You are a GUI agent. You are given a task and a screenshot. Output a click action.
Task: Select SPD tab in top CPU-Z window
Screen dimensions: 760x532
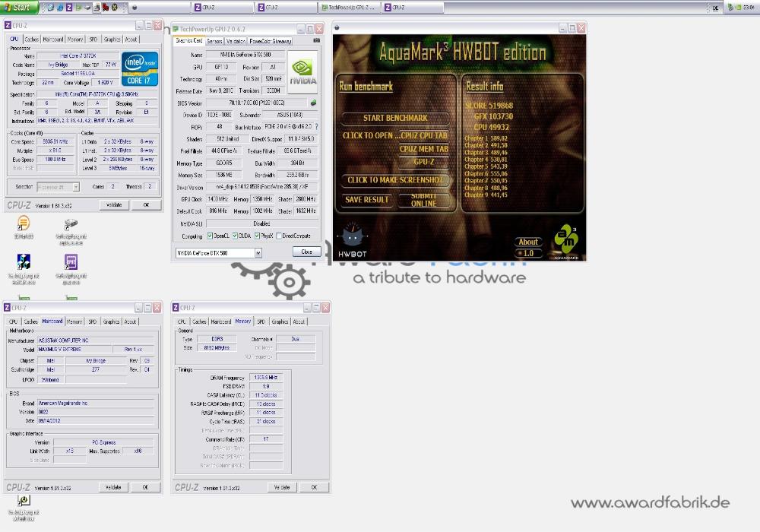pos(93,40)
